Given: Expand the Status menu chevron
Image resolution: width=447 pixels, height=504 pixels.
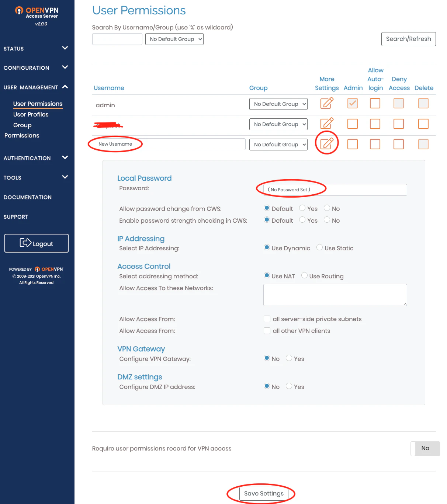Looking at the screenshot, I should (x=65, y=48).
